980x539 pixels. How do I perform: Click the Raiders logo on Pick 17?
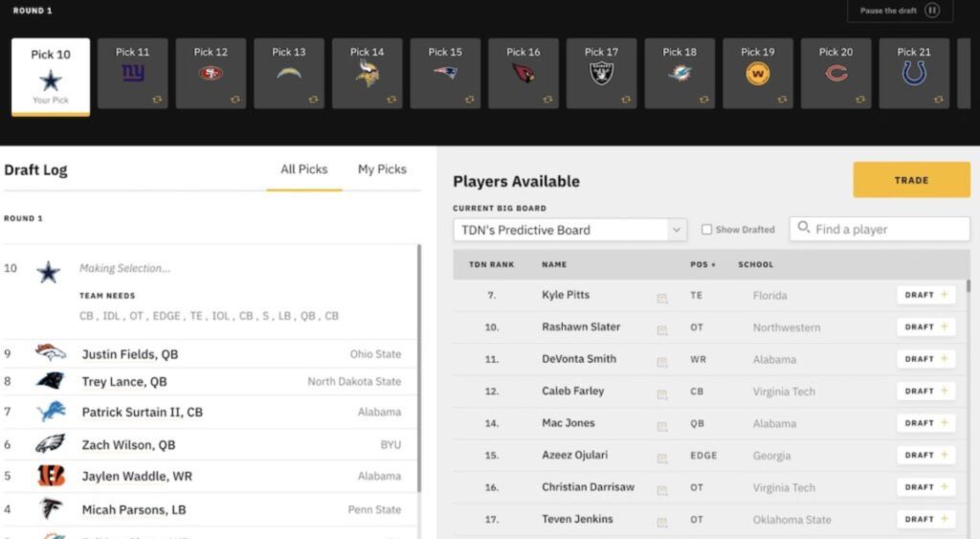tap(601, 74)
